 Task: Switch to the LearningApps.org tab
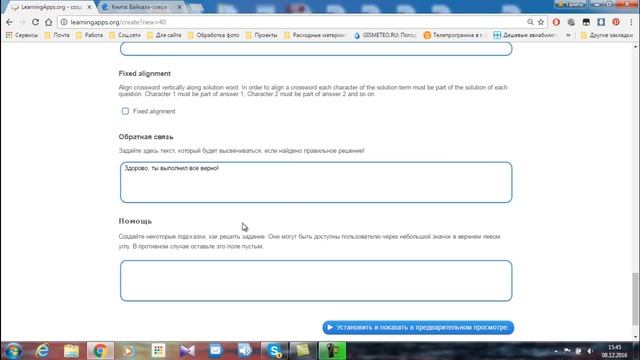(51, 7)
